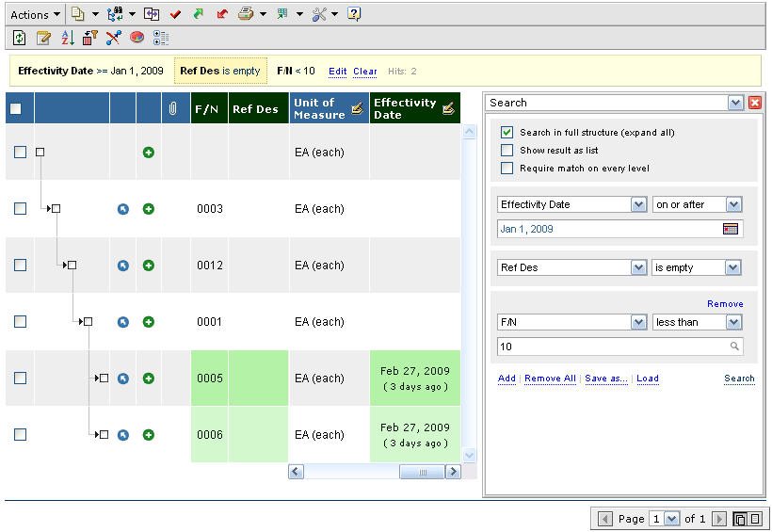Open calendar picker for Effectivity Date
The height and width of the screenshot is (532, 772).
pyautogui.click(x=731, y=229)
